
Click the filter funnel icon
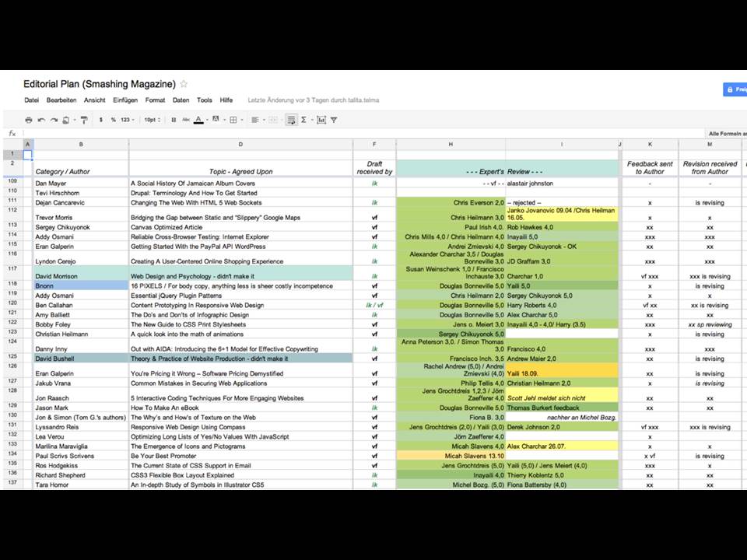(334, 120)
